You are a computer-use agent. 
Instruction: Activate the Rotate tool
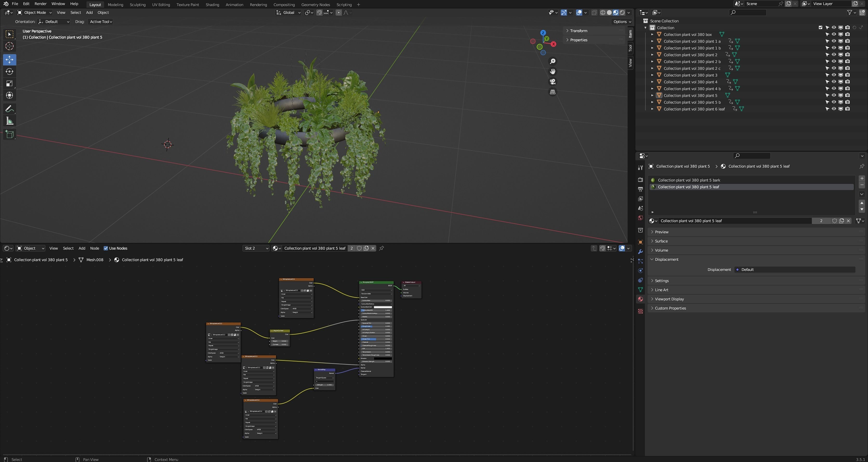[x=9, y=71]
